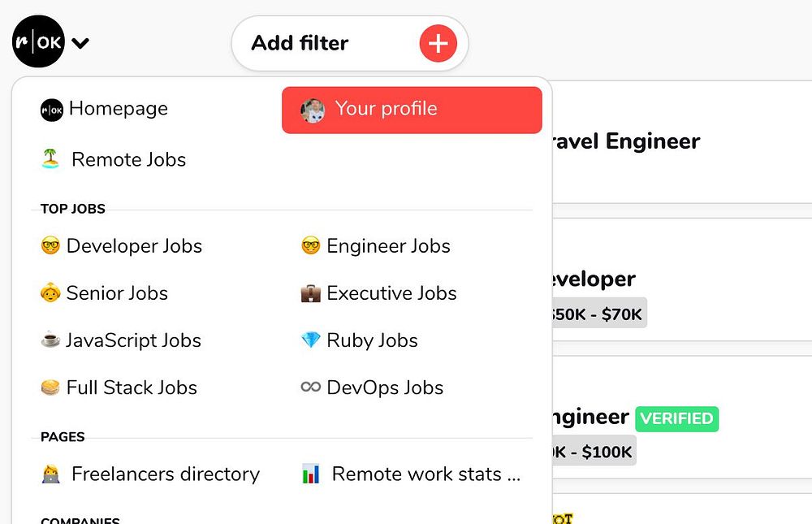This screenshot has height=524, width=812.
Task: Click the gem icon for Ruby Jobs
Action: coord(310,340)
